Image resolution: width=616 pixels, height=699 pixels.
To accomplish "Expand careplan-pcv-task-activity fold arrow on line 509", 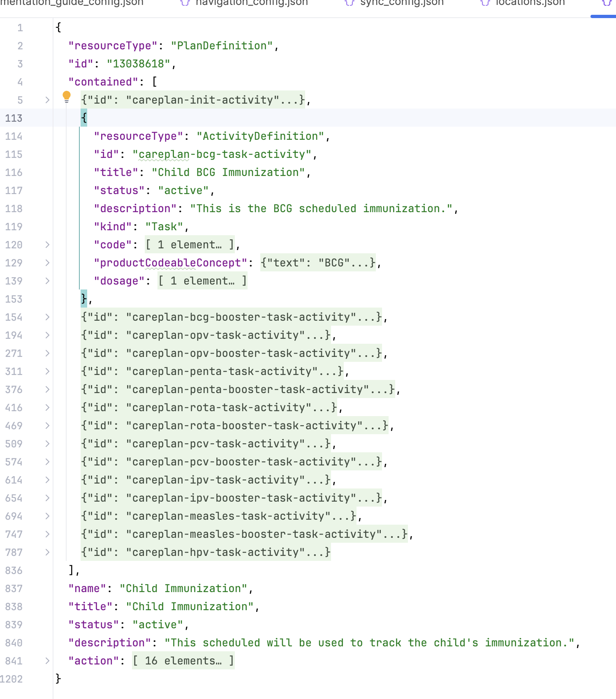I will (x=47, y=444).
